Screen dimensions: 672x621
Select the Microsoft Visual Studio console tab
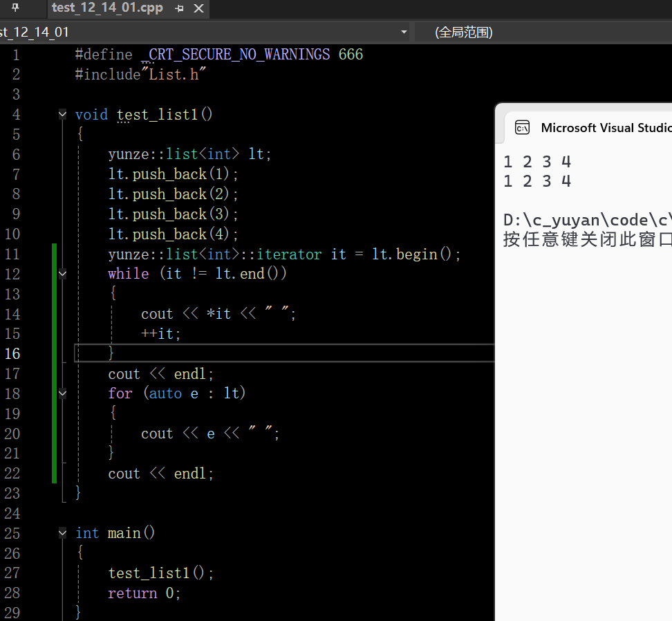point(588,128)
